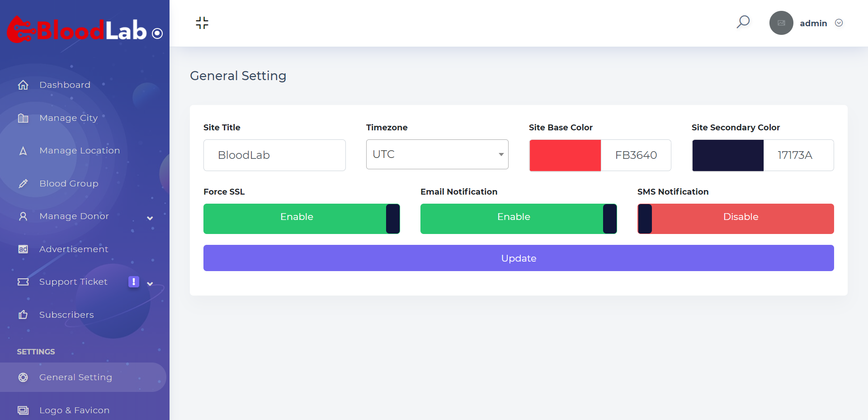Image resolution: width=868 pixels, height=420 pixels.
Task: Click the exit fullscreen icon in header
Action: click(x=202, y=23)
